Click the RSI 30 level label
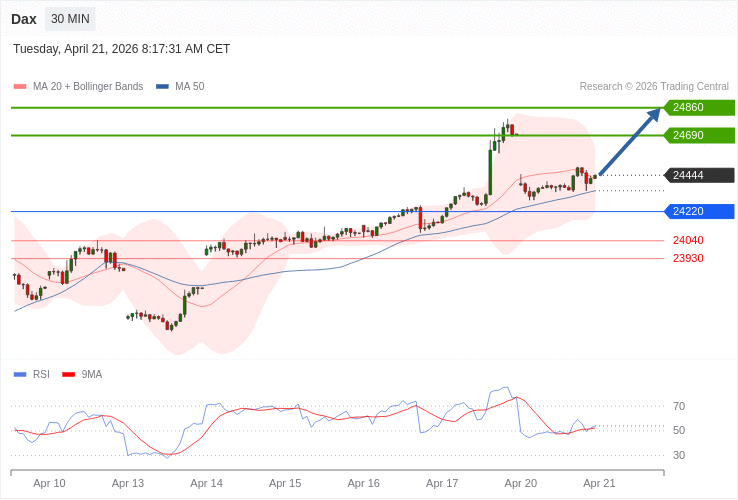Image resolution: width=738 pixels, height=500 pixels. [x=679, y=455]
